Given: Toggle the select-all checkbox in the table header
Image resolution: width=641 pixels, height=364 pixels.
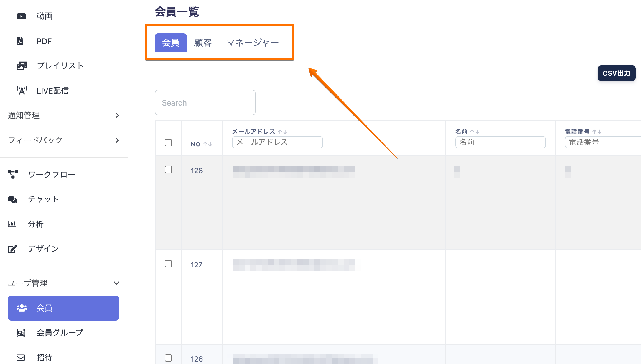Looking at the screenshot, I should click(168, 143).
